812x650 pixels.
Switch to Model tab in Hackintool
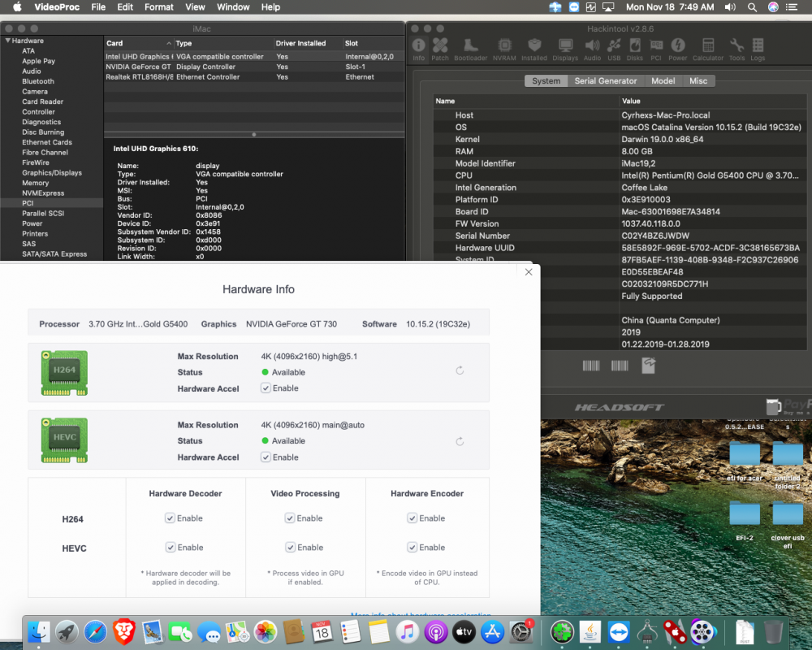(663, 81)
